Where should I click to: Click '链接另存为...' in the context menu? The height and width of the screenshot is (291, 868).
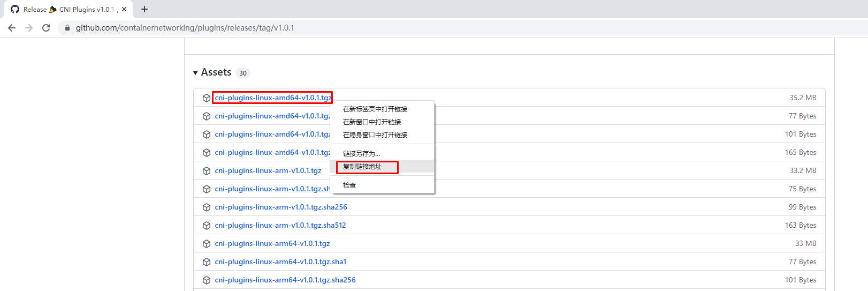(362, 154)
